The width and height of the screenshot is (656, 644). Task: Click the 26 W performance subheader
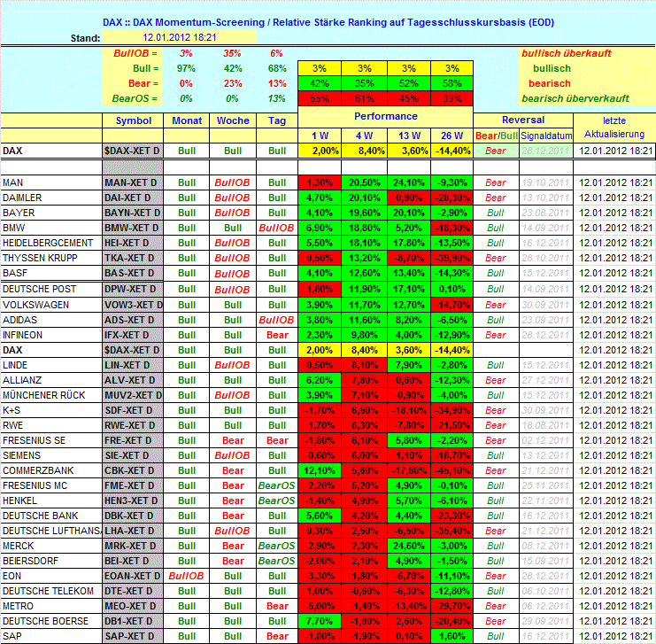tap(451, 136)
